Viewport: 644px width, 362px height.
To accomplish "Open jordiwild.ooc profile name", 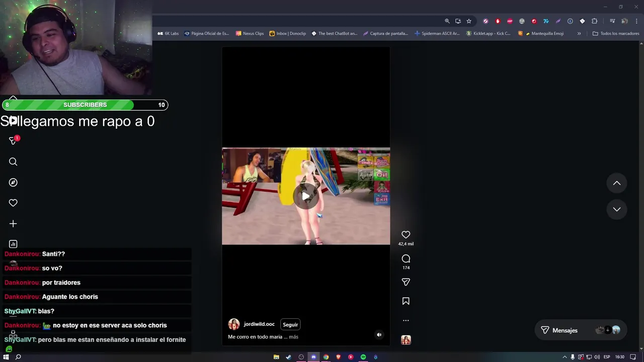I will (259, 324).
